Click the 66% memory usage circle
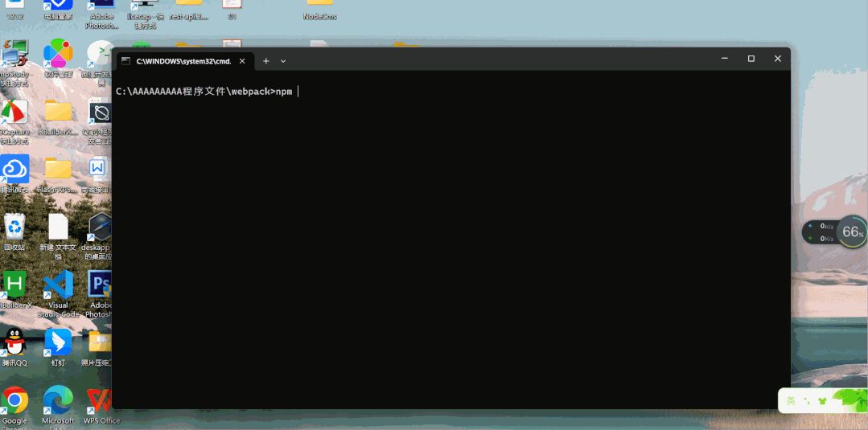Image resolution: width=868 pixels, height=430 pixels. pyautogui.click(x=852, y=232)
